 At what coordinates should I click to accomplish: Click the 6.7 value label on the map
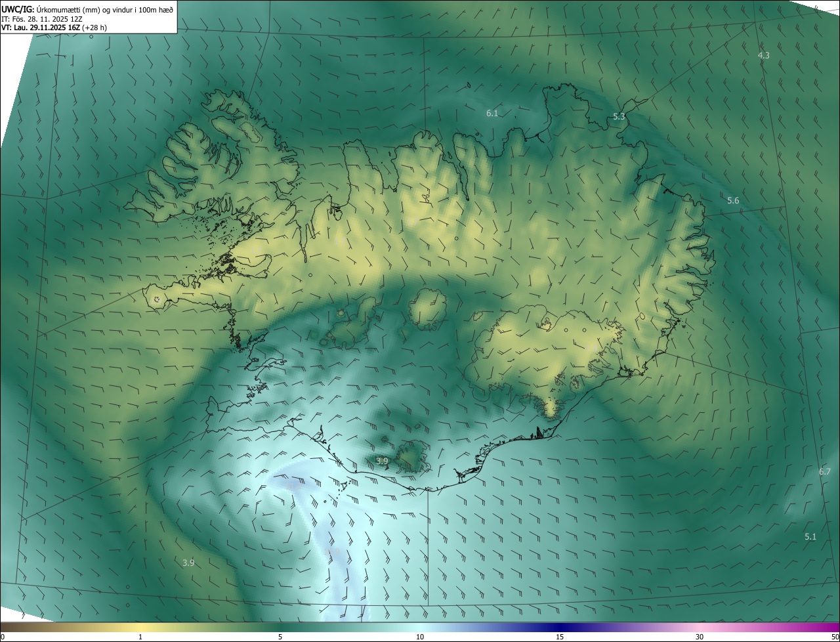click(825, 472)
